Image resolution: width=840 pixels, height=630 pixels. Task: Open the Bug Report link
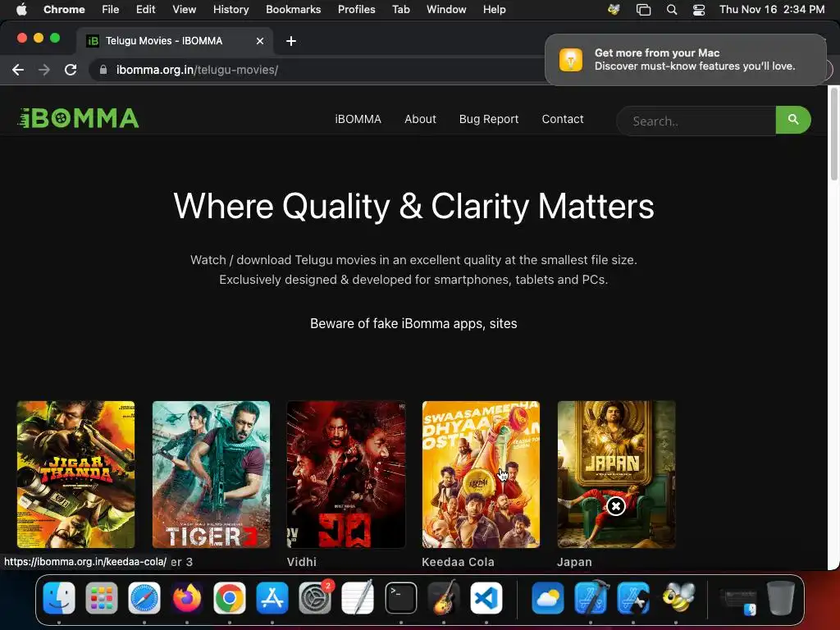(x=489, y=119)
